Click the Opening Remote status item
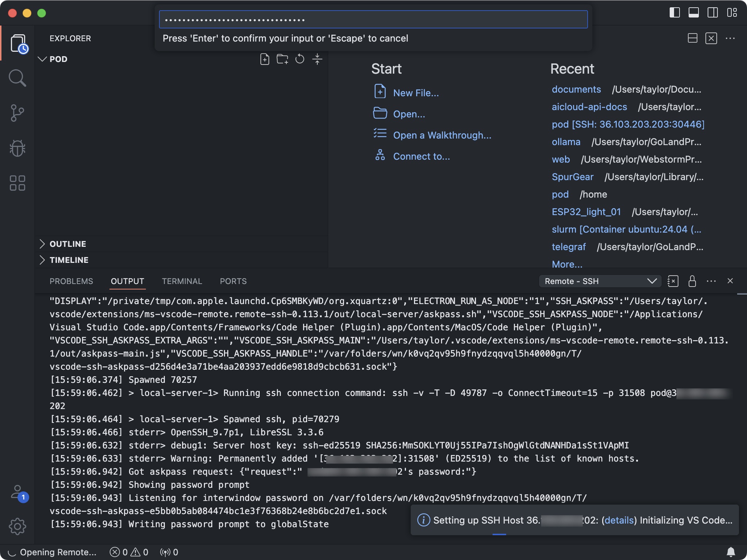The height and width of the screenshot is (560, 747). [52, 552]
